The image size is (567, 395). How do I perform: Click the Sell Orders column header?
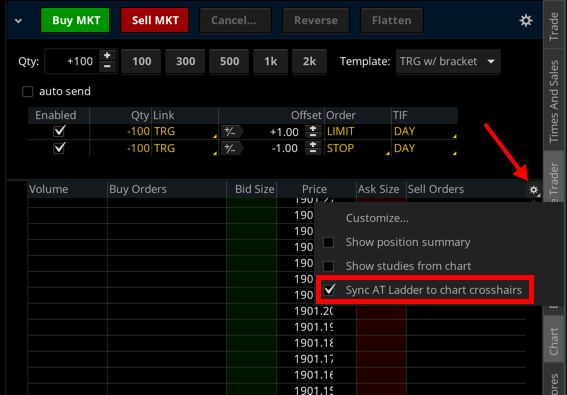click(466, 189)
